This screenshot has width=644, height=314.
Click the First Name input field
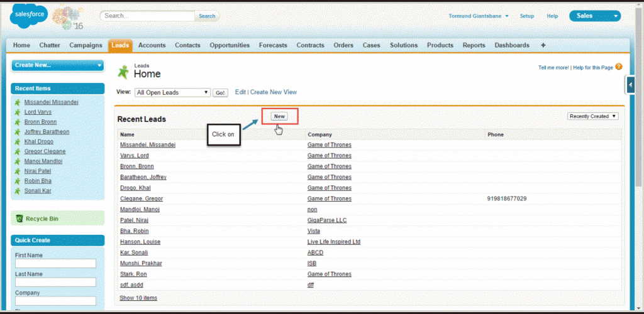pos(55,263)
